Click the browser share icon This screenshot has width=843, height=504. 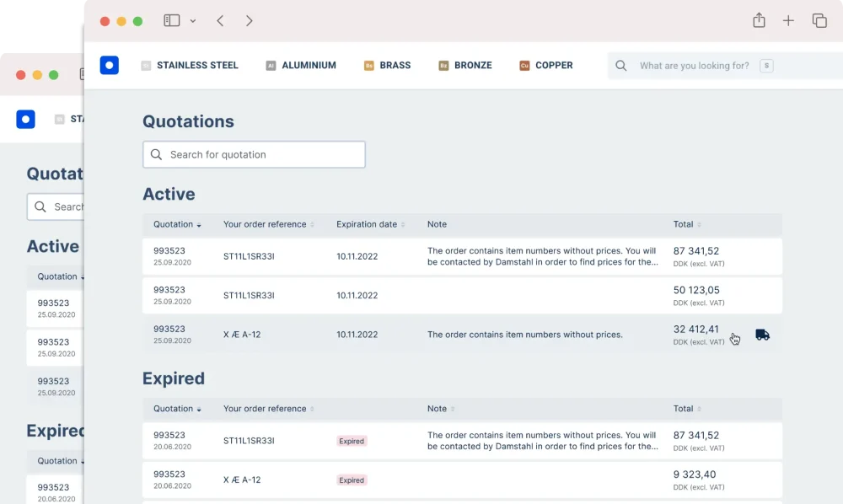click(759, 21)
